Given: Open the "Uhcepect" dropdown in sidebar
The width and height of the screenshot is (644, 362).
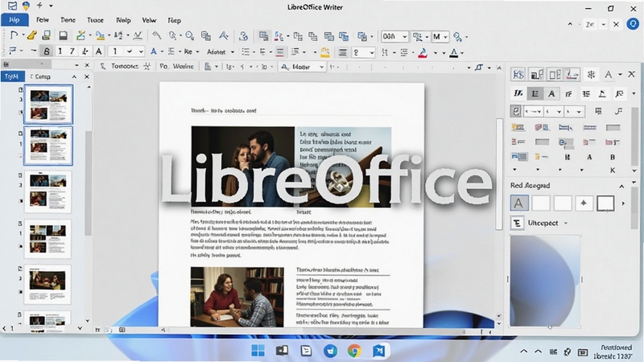Looking at the screenshot, I should [547, 223].
